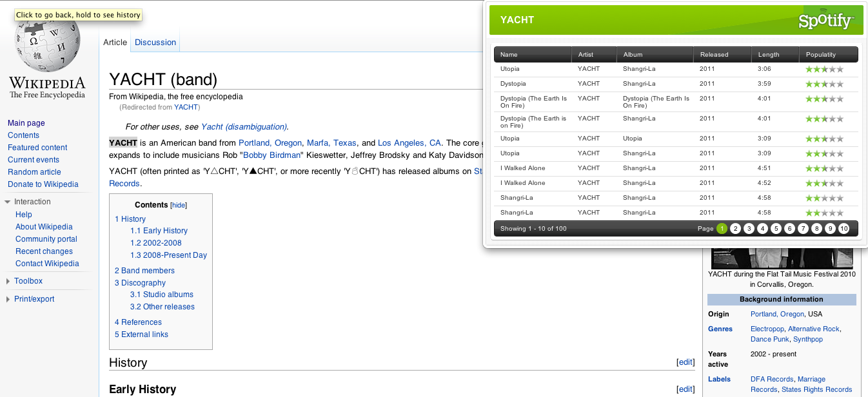Click the 'Dystopia' track name with length 3:59
868x397 pixels.
[513, 84]
